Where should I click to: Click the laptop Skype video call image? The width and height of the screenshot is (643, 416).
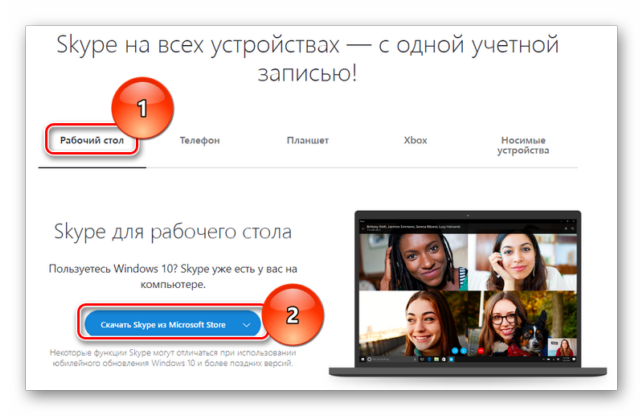[x=467, y=294]
